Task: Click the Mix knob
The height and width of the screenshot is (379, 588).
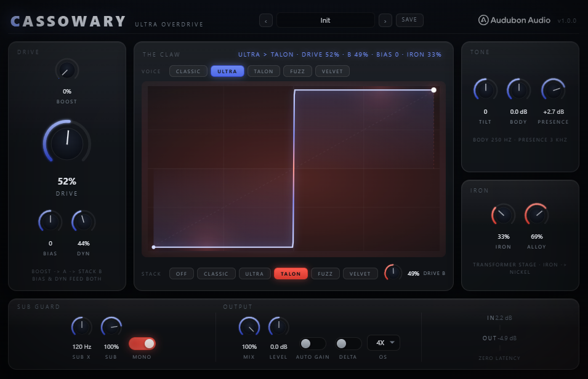Action: [x=249, y=327]
